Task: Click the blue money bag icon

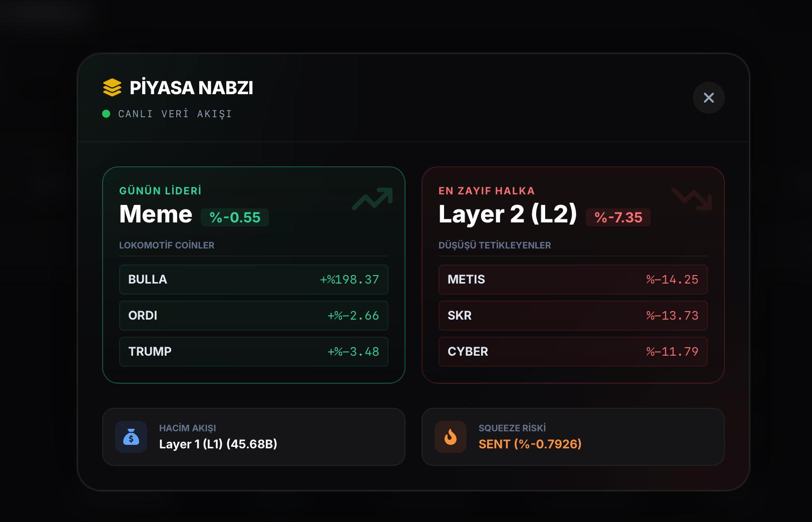Action: tap(131, 437)
